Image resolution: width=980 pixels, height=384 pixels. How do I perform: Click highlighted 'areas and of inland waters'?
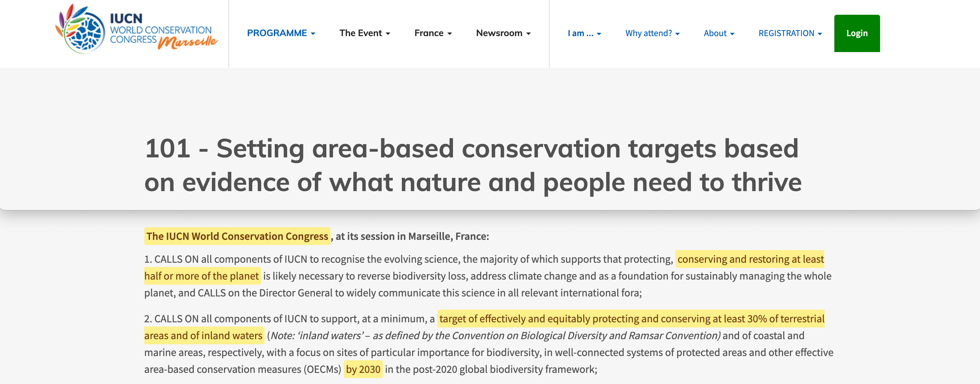click(203, 336)
